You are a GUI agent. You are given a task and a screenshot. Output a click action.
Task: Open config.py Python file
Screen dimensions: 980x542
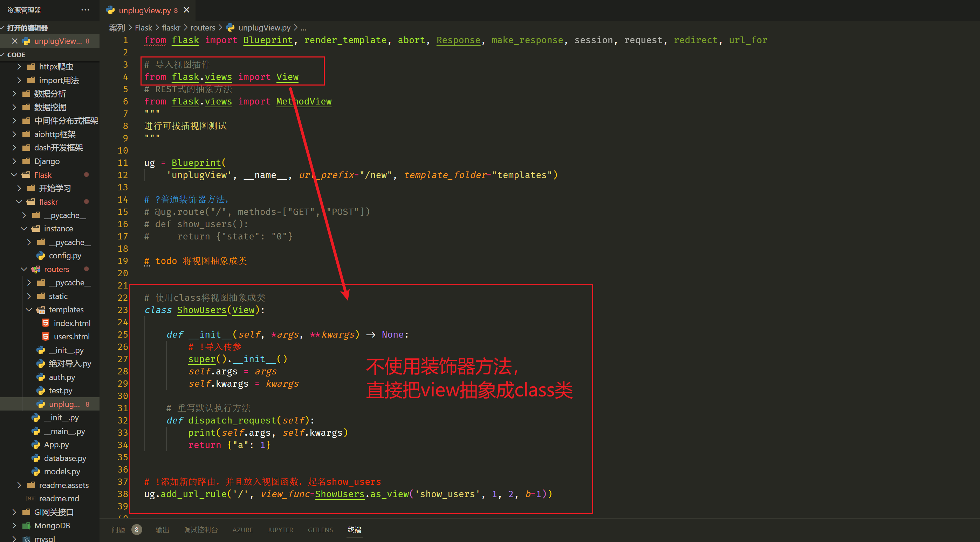pyautogui.click(x=65, y=256)
